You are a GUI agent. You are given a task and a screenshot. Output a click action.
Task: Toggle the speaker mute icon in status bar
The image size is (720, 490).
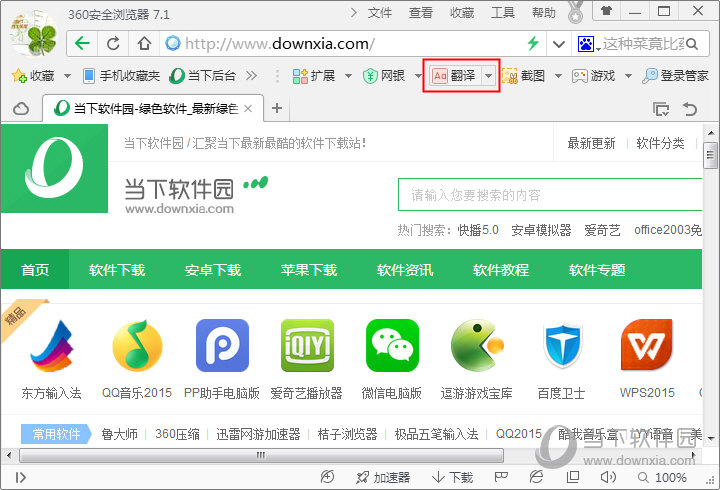(x=608, y=477)
